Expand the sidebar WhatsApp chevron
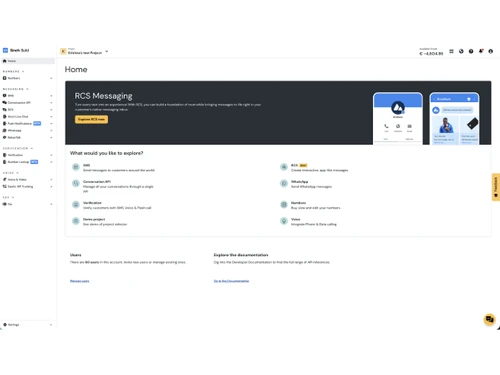 coord(51,131)
